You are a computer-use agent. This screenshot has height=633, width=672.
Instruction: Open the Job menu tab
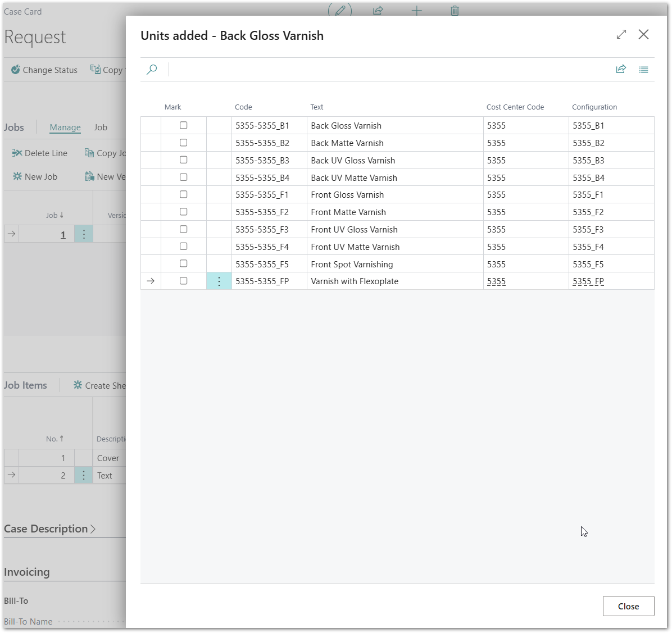click(101, 127)
